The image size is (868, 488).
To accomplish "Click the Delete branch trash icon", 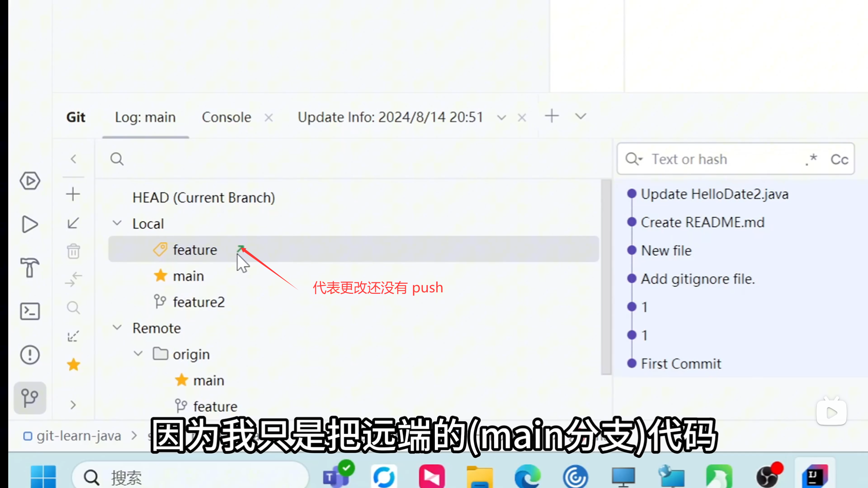I will (x=73, y=251).
